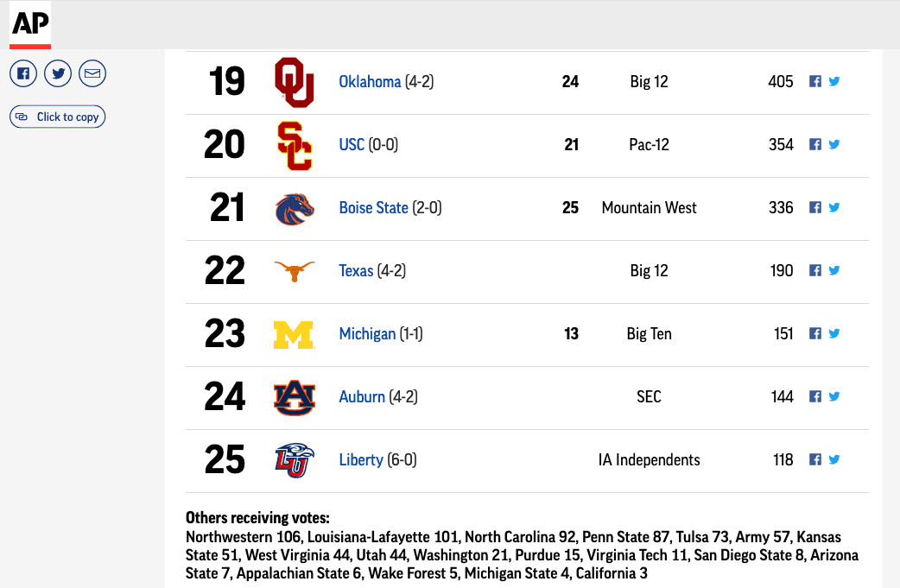Open the Oklahoma team link
Viewport: 900px width, 588px height.
(x=370, y=81)
